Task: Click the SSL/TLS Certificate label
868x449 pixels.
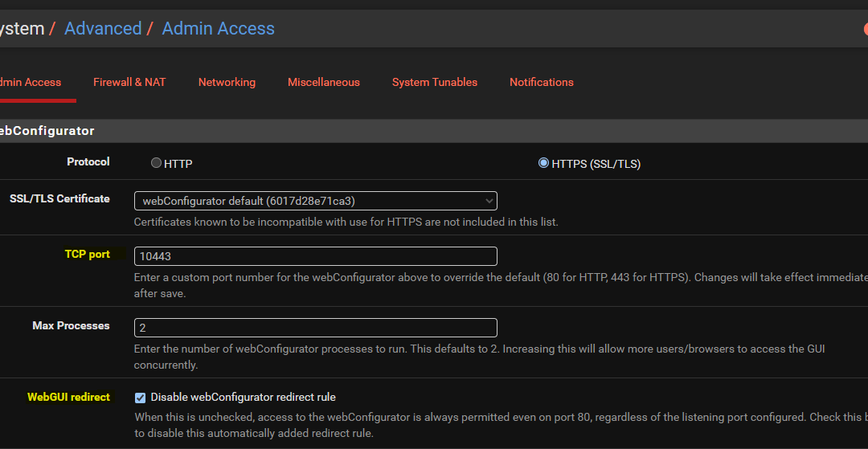Action: point(59,198)
